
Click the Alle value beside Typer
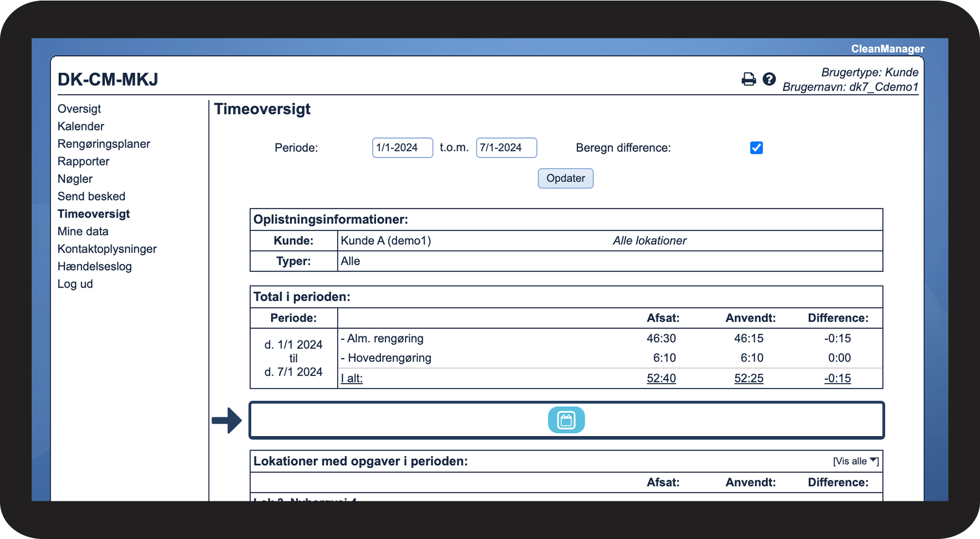point(351,261)
